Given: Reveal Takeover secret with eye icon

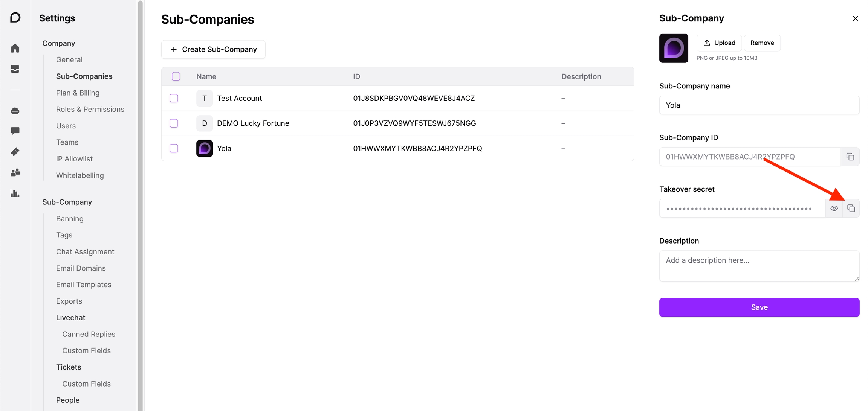Looking at the screenshot, I should 834,208.
